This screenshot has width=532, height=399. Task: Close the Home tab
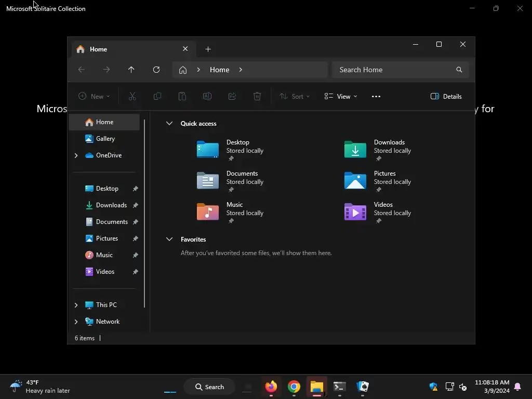click(185, 49)
